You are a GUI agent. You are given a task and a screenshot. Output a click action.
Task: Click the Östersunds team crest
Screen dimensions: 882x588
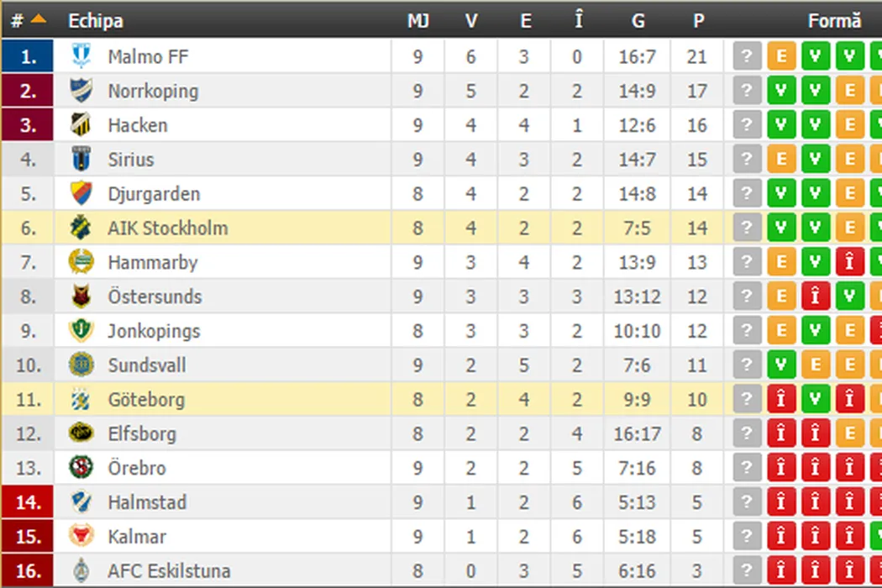(81, 297)
